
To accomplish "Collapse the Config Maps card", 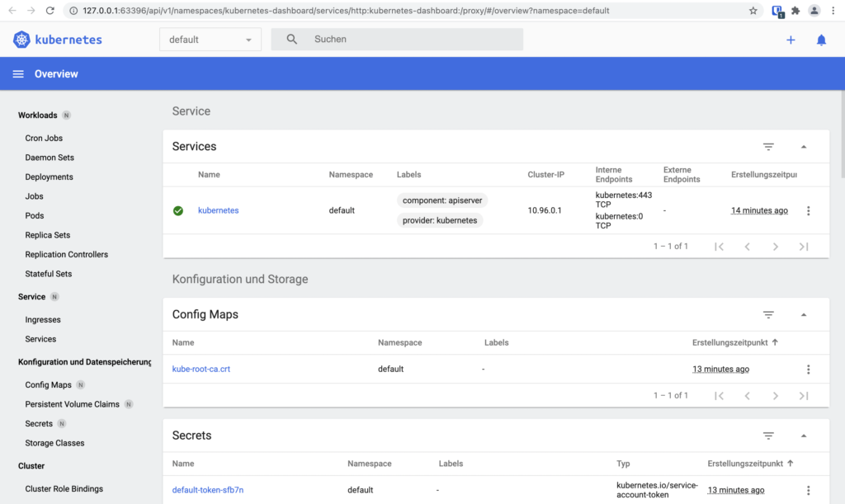I will (x=804, y=314).
